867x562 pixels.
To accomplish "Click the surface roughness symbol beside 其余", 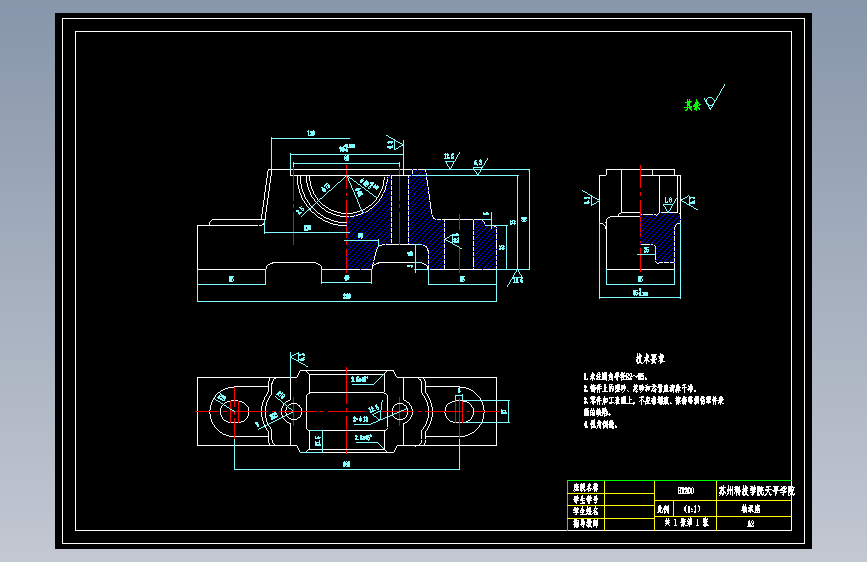I will coord(715,97).
